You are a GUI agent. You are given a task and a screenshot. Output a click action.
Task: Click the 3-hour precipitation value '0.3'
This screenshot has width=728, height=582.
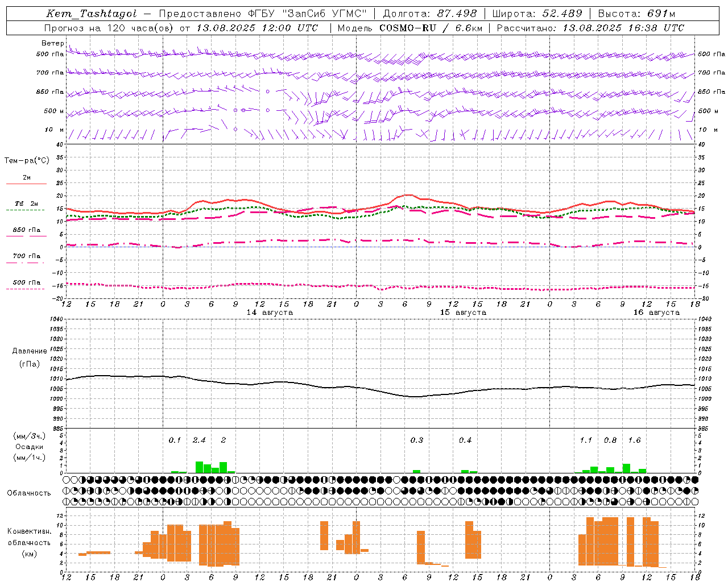[x=417, y=440]
